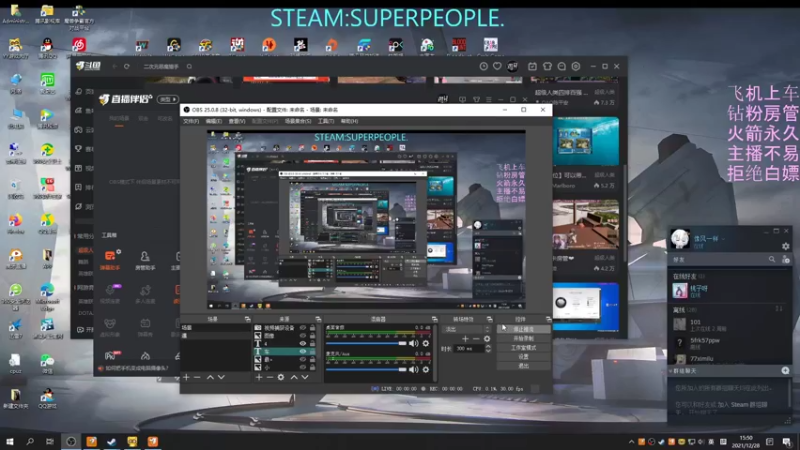Toggle lock on bottom source row
This screenshot has height=450, width=800.
(x=312, y=367)
